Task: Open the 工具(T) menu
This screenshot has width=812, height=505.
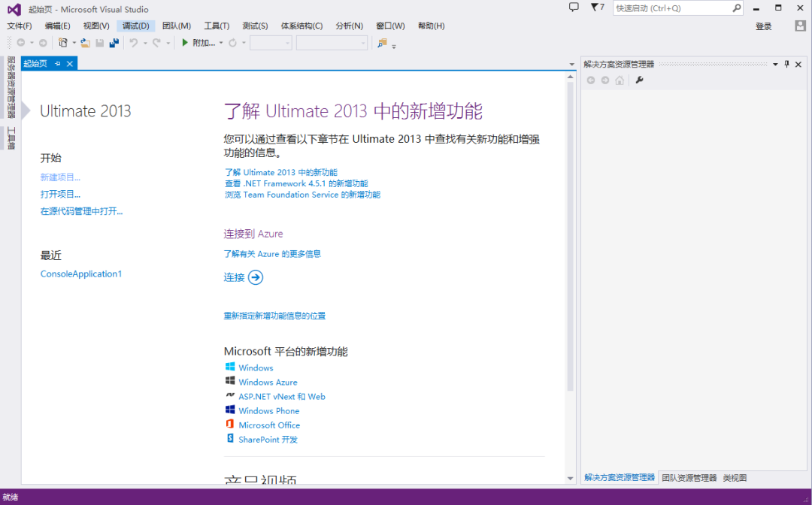Action: [x=217, y=26]
